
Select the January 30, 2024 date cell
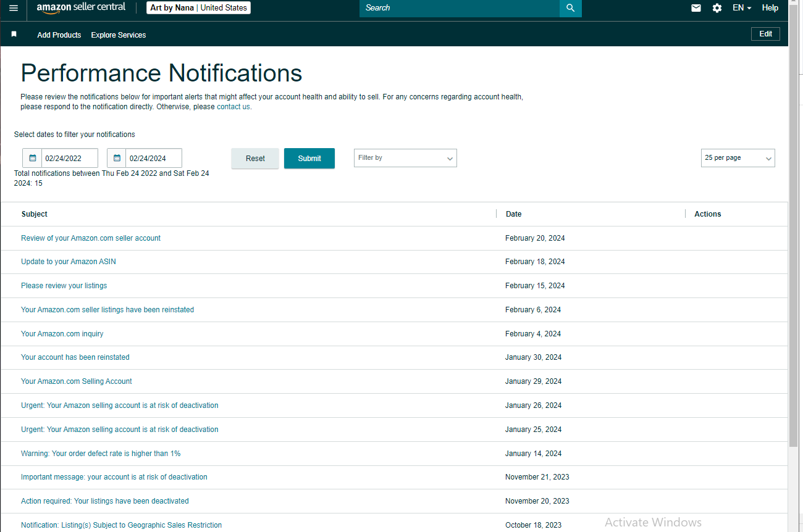pyautogui.click(x=534, y=357)
